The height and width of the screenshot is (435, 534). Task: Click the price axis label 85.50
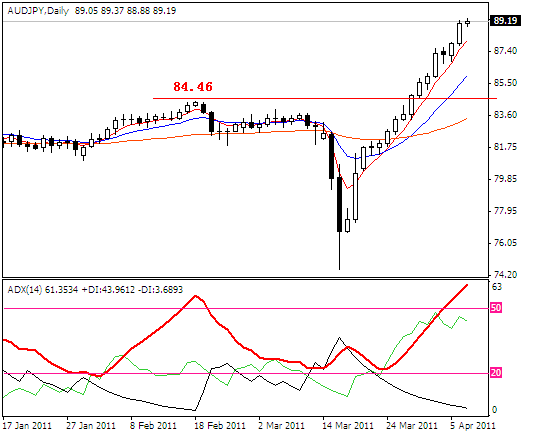(505, 83)
